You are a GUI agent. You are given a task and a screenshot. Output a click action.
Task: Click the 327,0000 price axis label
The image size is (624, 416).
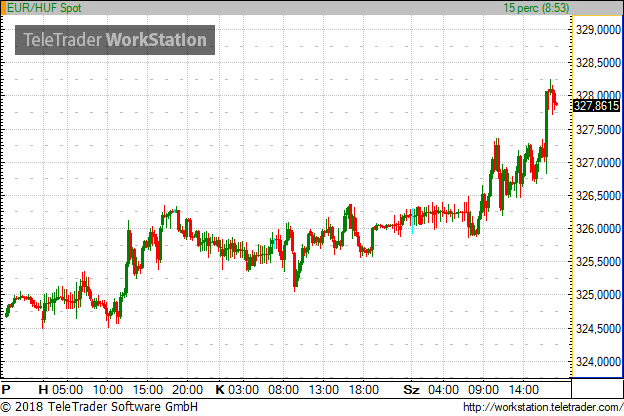pos(598,162)
